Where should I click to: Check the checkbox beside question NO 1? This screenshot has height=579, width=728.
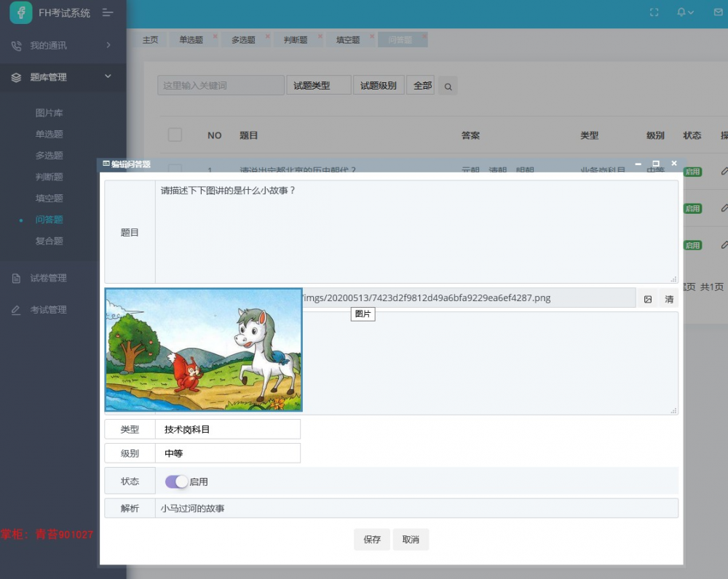point(175,169)
